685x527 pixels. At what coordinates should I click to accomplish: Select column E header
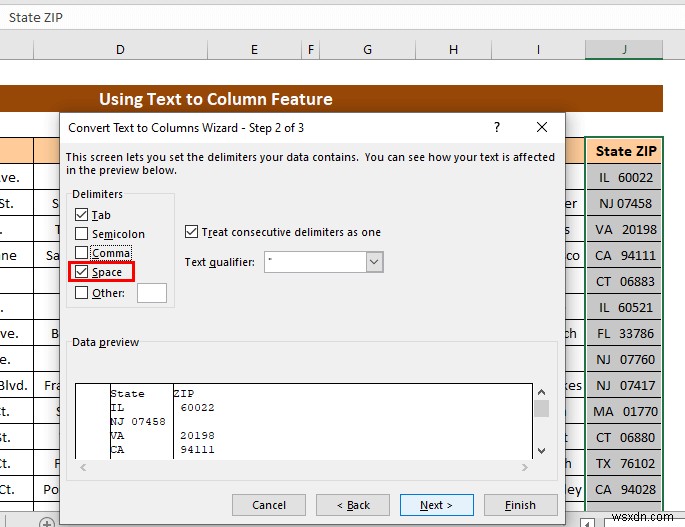tap(254, 50)
